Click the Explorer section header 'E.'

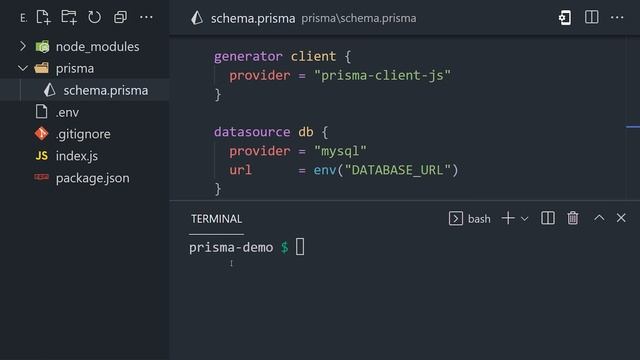(24, 18)
